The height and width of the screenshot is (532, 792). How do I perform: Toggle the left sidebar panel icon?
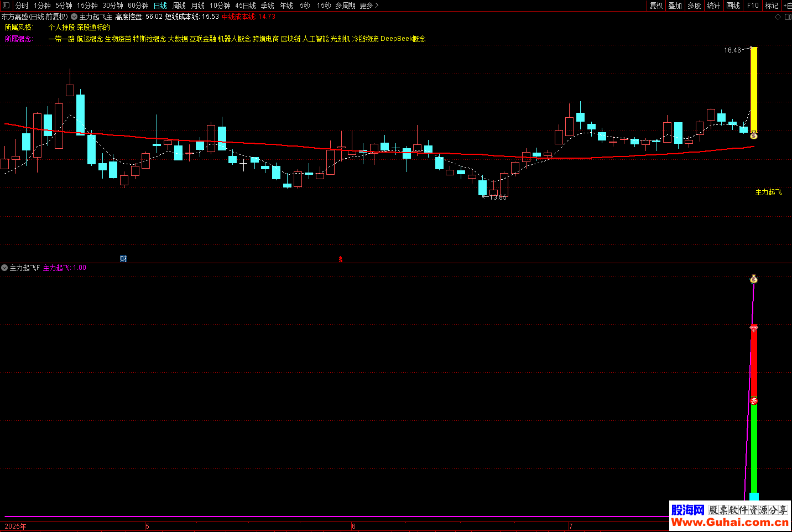tap(6, 5)
